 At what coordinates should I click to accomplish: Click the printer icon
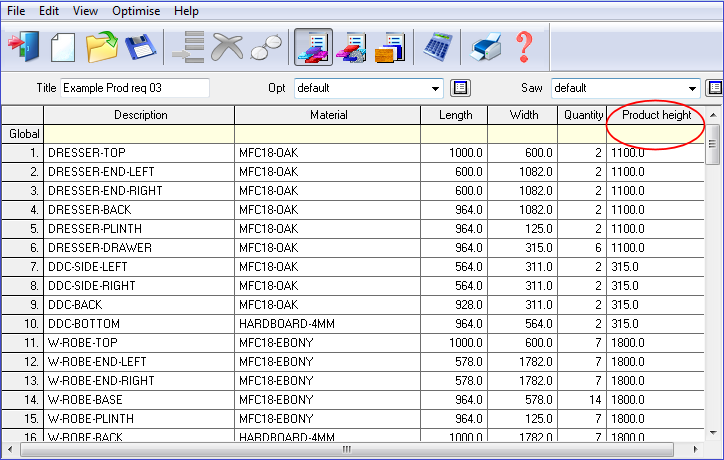tap(486, 46)
